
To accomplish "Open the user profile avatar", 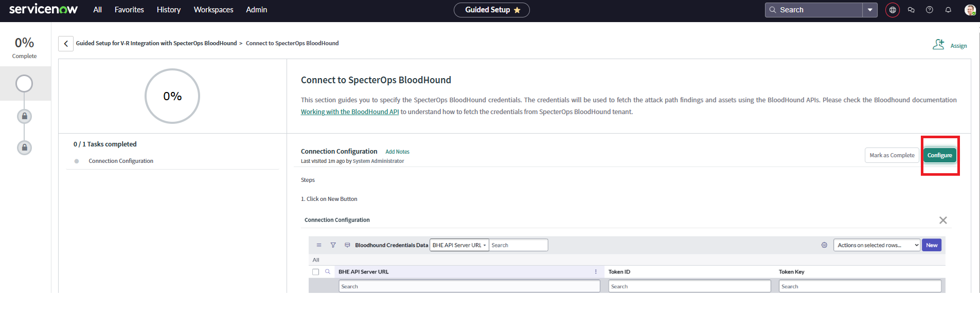I will 970,10.
